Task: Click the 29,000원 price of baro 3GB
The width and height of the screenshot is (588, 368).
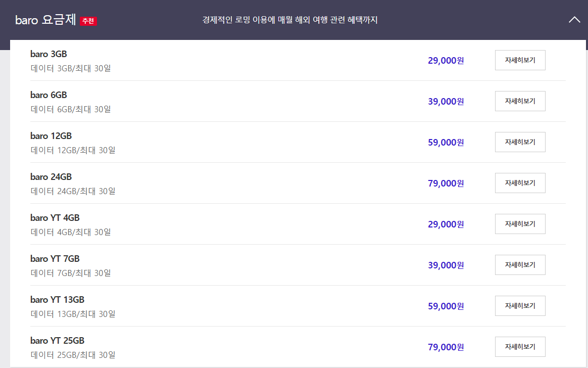Action: pyautogui.click(x=445, y=60)
